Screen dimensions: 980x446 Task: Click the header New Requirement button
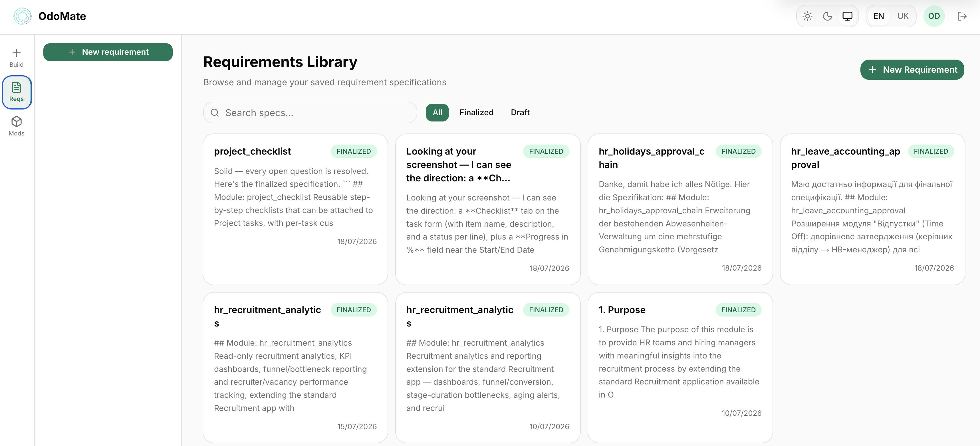(x=912, y=70)
